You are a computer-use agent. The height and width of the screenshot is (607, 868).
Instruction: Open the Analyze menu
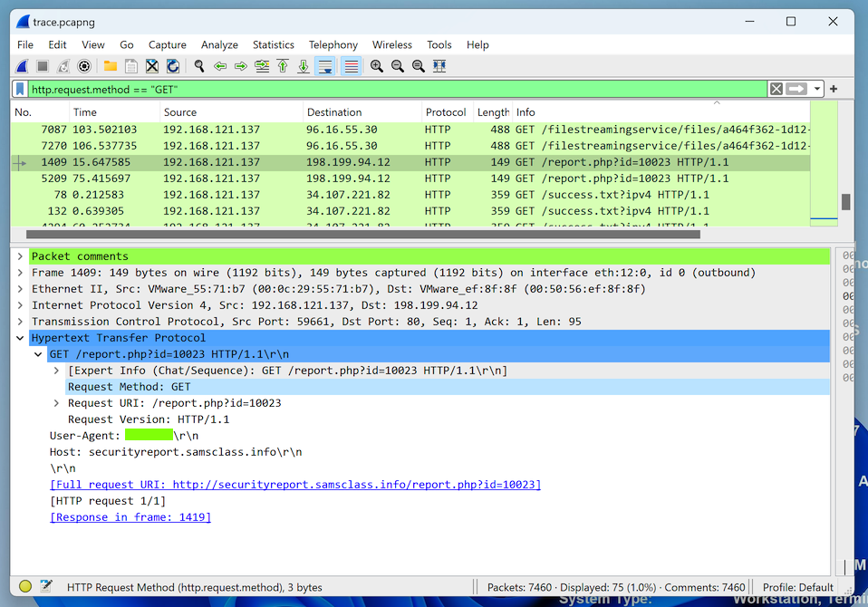[x=219, y=44]
